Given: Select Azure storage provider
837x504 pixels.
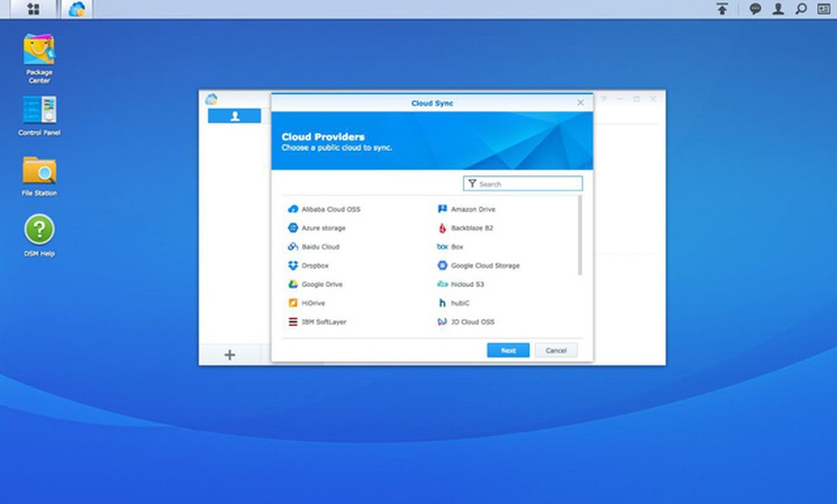Looking at the screenshot, I should coord(316,228).
